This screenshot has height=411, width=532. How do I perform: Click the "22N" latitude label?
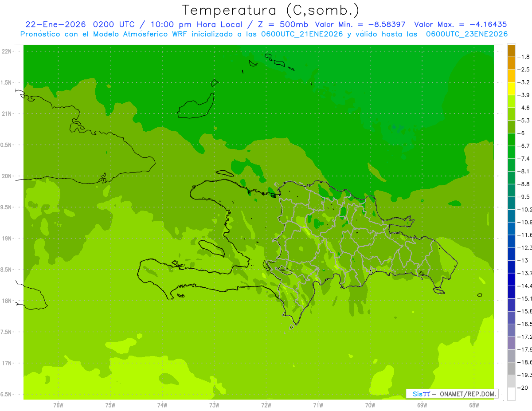point(7,51)
